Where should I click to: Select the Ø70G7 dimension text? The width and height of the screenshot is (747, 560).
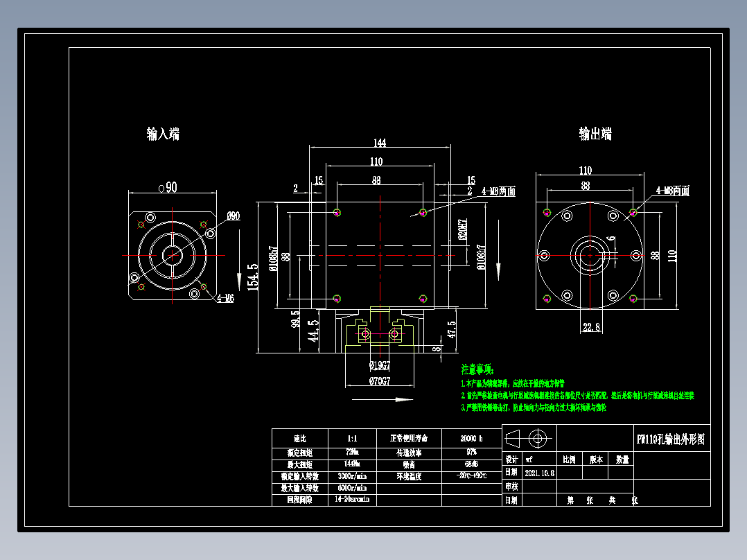tap(379, 380)
